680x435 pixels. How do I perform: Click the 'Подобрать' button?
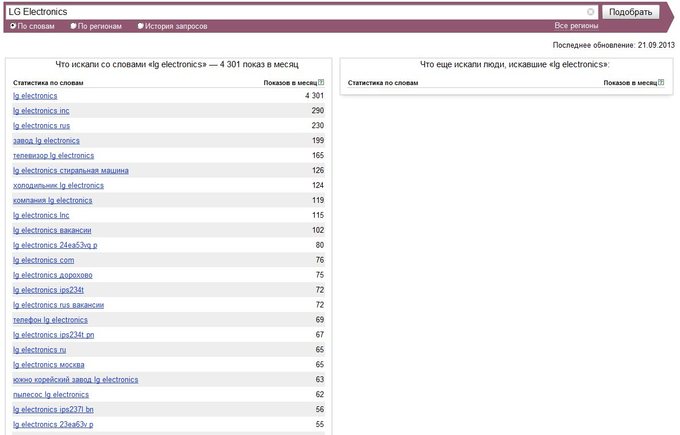click(x=630, y=12)
